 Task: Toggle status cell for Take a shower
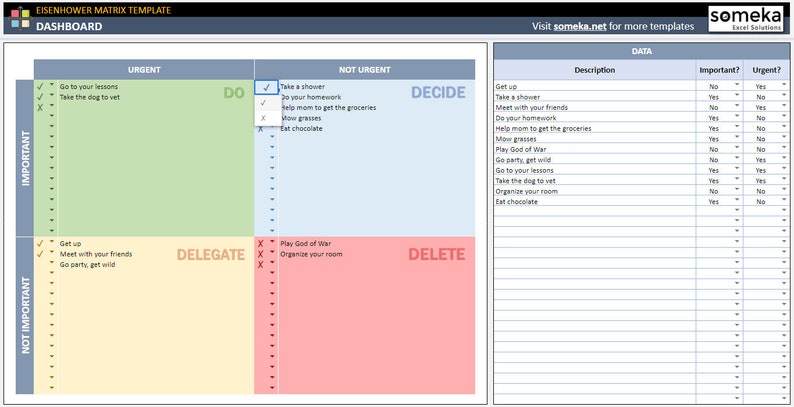[266, 87]
